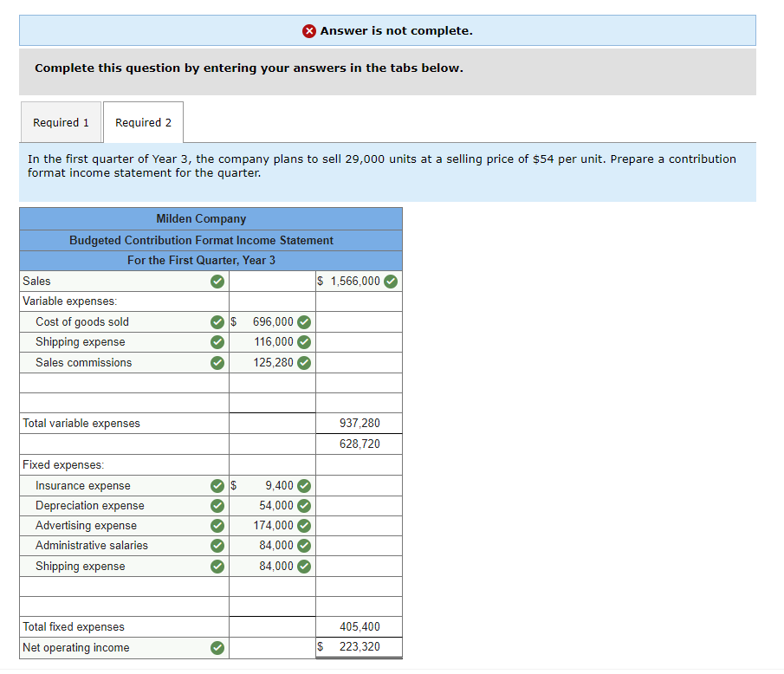Select the 9,400 insurance amount field
Viewport: 784px width, 674px height.
tap(272, 485)
